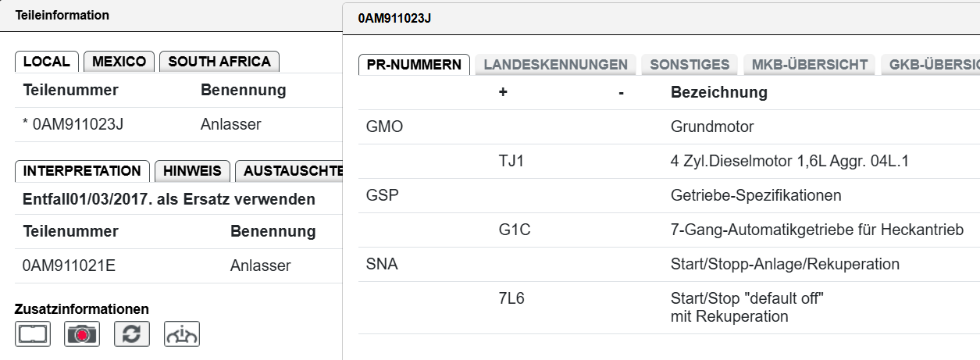Viewport: 980px width, 360px height.
Task: Switch to the LANDESKENNUNGEN tab
Action: point(555,65)
